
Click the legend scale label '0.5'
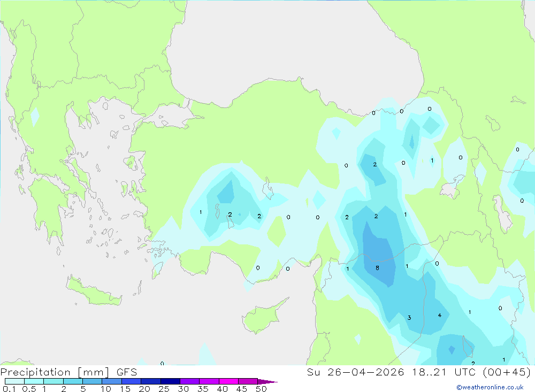point(29,389)
